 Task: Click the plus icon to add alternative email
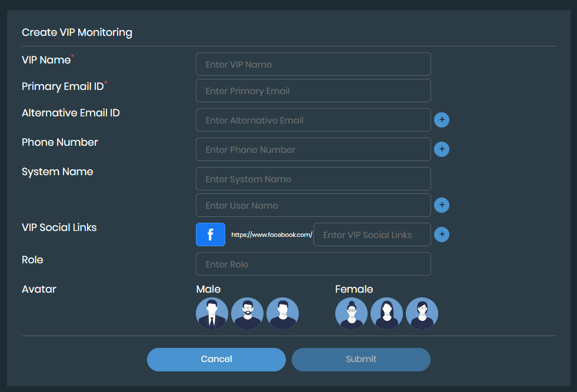pos(442,120)
